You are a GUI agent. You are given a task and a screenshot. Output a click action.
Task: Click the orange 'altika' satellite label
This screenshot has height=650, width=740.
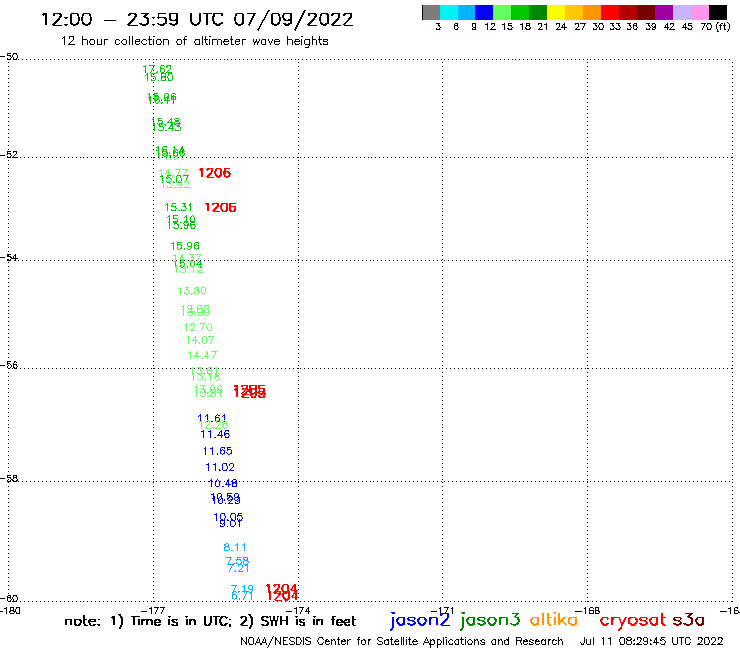(x=554, y=619)
